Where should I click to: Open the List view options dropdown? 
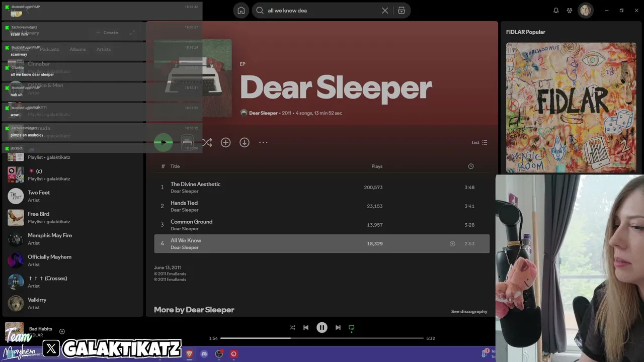coord(479,143)
